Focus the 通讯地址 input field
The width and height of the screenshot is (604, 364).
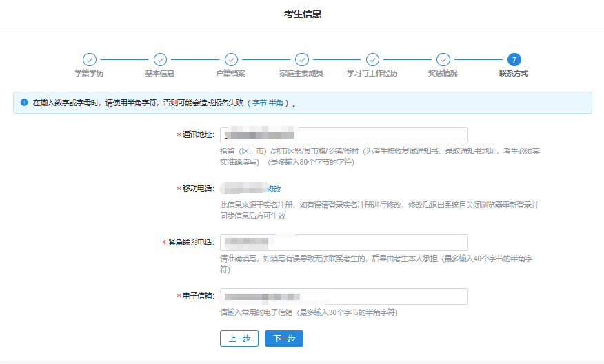click(344, 135)
